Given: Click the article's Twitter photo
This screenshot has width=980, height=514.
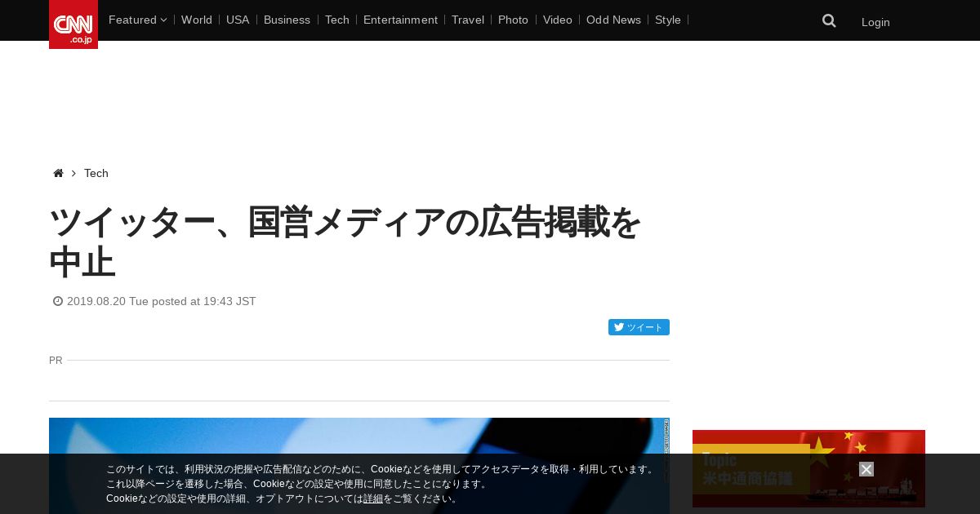Looking at the screenshot, I should pos(359,466).
